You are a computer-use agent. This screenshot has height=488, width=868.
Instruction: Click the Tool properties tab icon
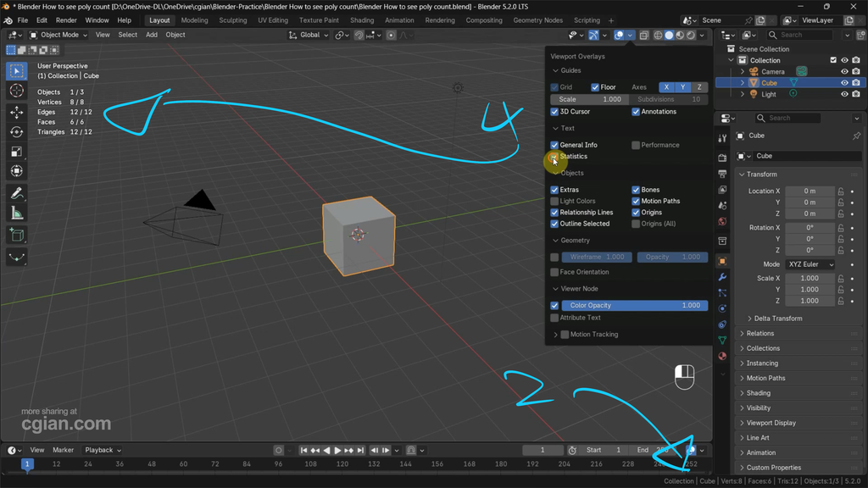click(722, 138)
